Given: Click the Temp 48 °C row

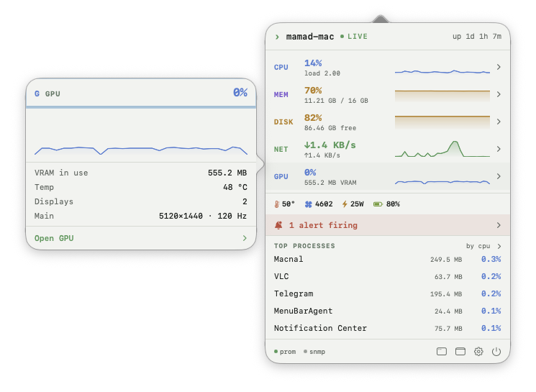Looking at the screenshot, I should click(x=141, y=187).
